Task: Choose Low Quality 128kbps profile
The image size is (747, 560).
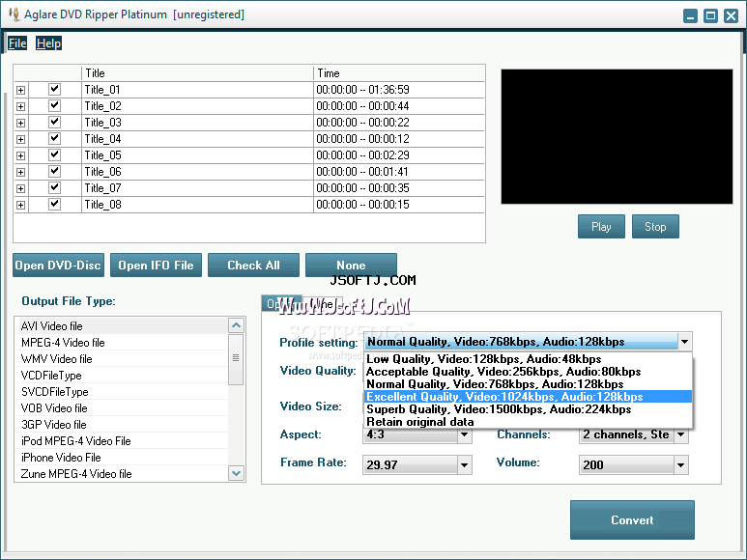Action: [x=529, y=359]
